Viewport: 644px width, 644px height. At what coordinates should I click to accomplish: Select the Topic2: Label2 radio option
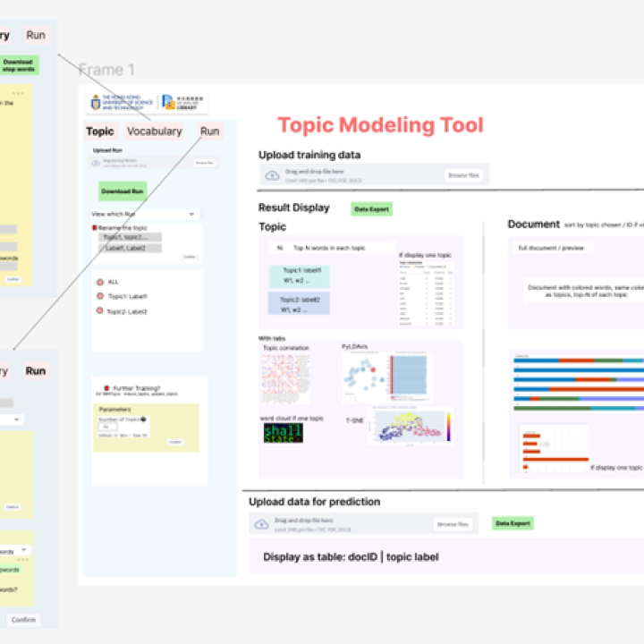(100, 311)
